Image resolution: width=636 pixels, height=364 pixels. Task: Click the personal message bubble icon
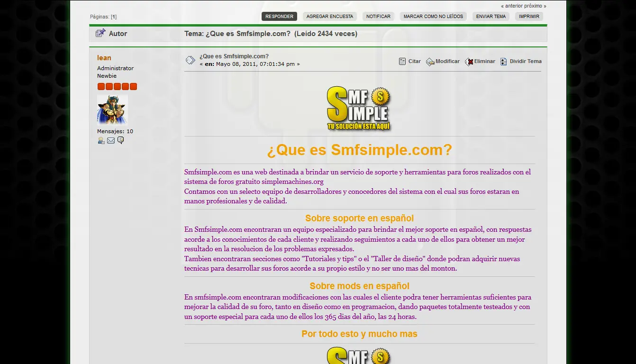pos(121,140)
